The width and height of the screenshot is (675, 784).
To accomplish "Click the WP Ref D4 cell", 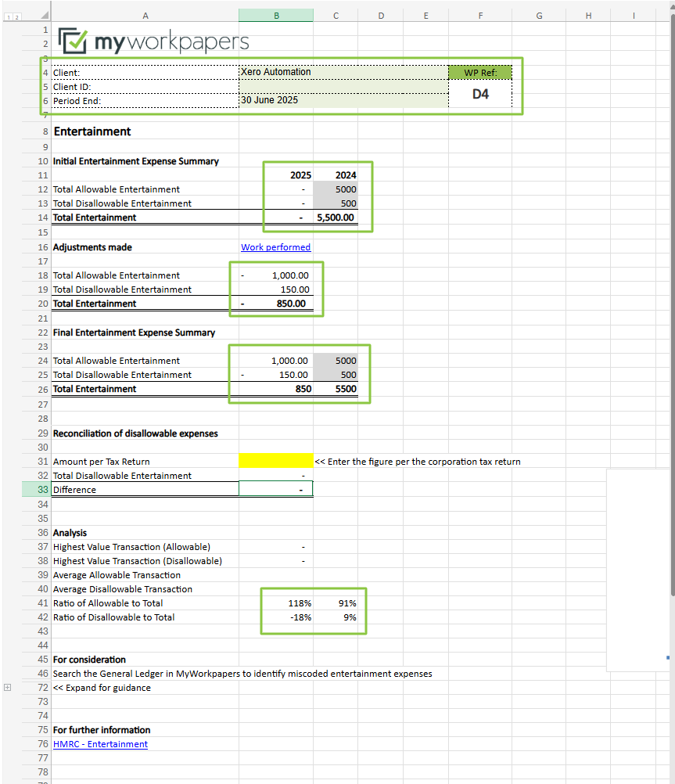I will point(480,94).
